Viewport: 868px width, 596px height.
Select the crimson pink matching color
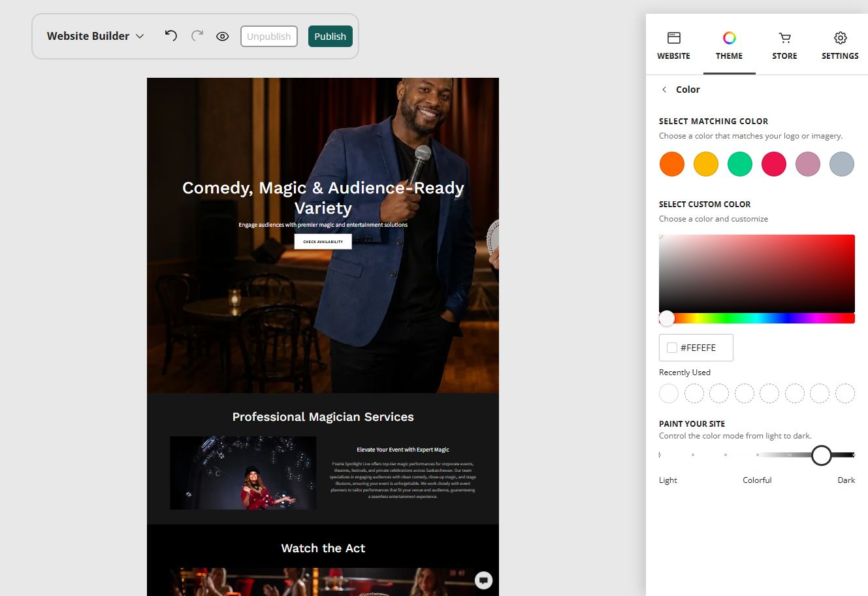point(773,164)
